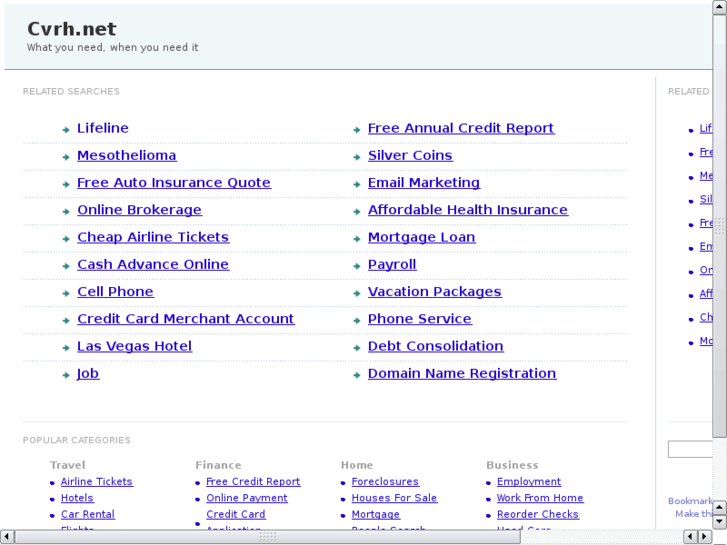Viewport: 727px width, 545px height.
Task: Click the arrow bullet beside Silver Coins
Action: (357, 157)
